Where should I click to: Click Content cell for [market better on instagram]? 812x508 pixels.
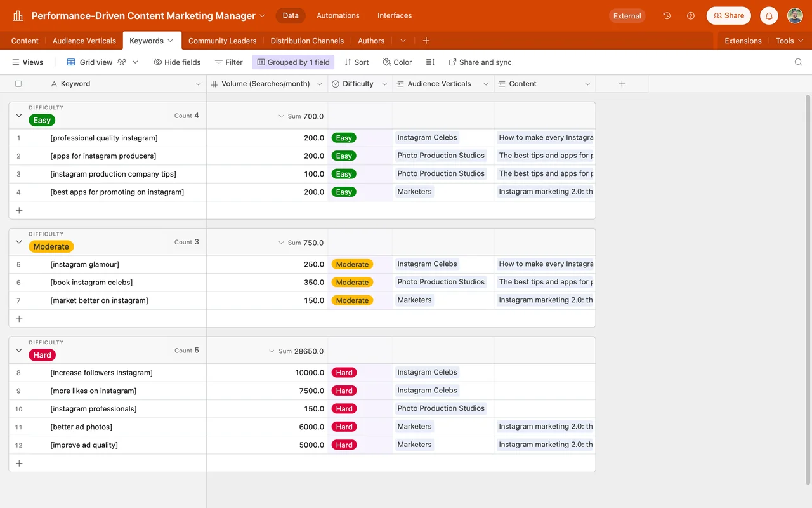tap(545, 300)
